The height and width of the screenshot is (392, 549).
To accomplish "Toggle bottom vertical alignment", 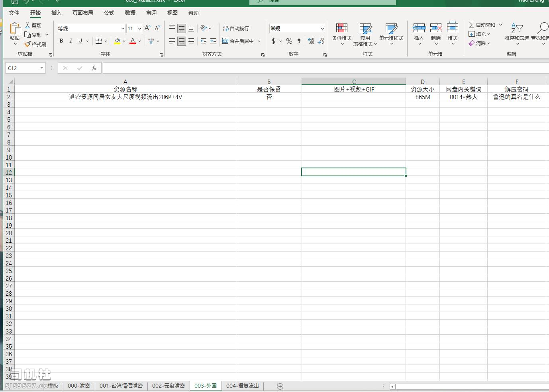I will (191, 28).
